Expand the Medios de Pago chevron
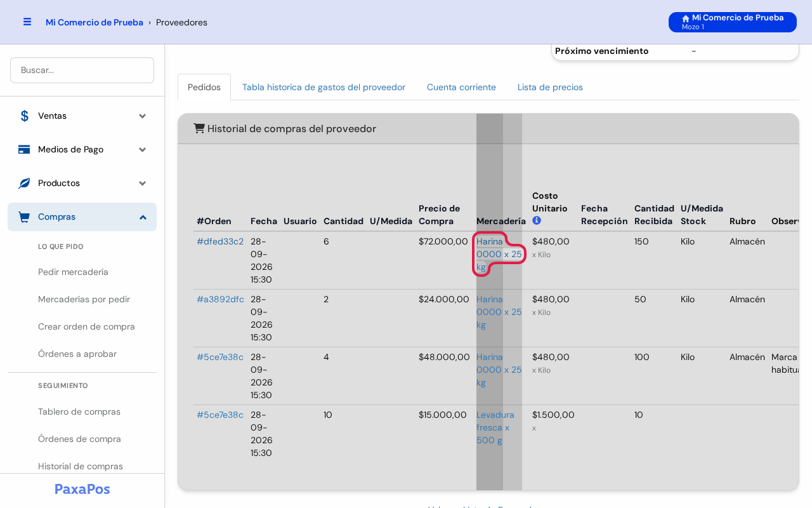This screenshot has width=812, height=508. pos(143,149)
